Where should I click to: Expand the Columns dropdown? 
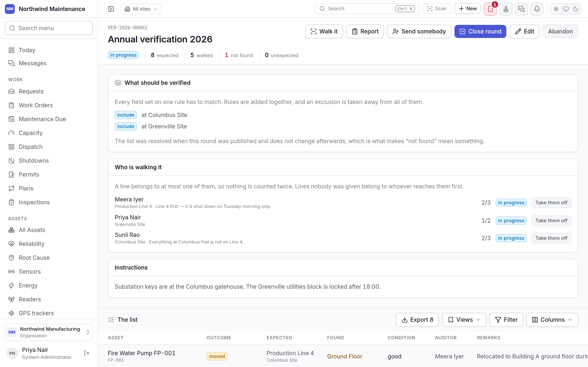click(552, 320)
